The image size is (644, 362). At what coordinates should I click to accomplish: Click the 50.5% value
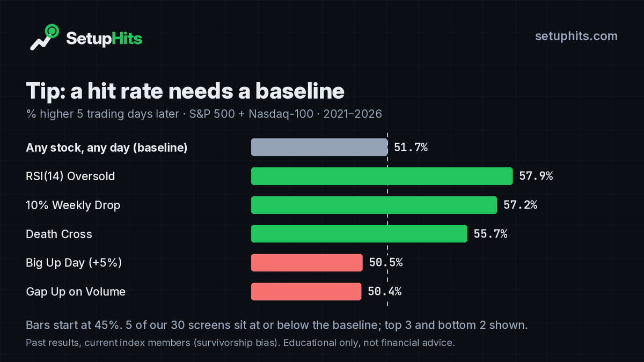click(x=386, y=263)
